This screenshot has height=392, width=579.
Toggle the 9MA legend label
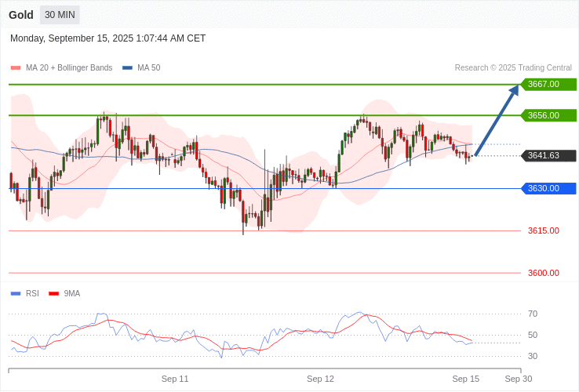click(72, 293)
